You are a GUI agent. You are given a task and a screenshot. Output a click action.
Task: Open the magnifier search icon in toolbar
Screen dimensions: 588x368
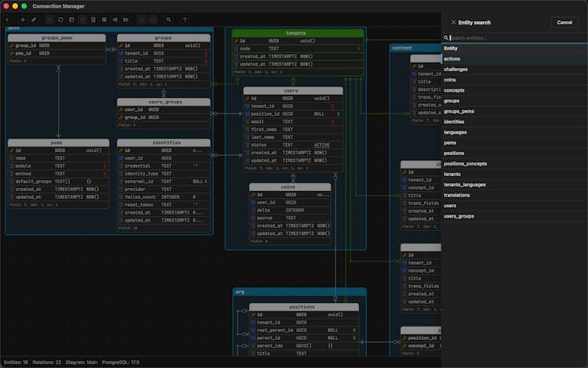pos(169,19)
